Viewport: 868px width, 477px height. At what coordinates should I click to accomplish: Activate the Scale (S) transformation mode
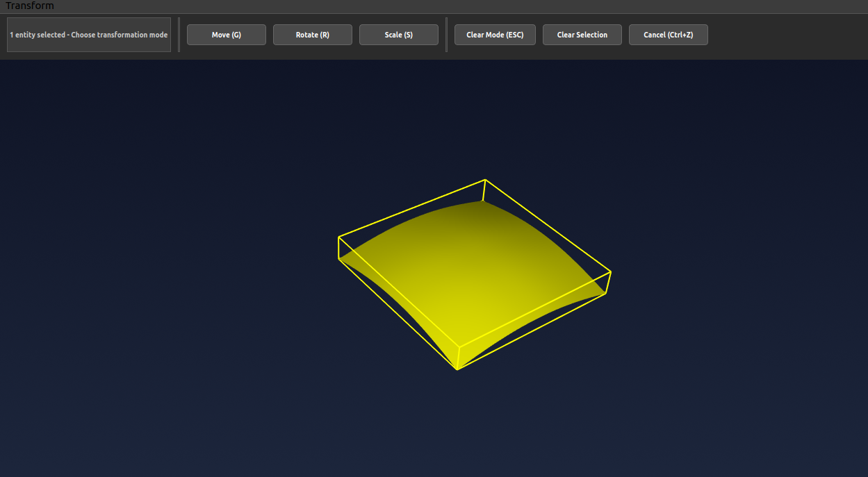coord(398,34)
